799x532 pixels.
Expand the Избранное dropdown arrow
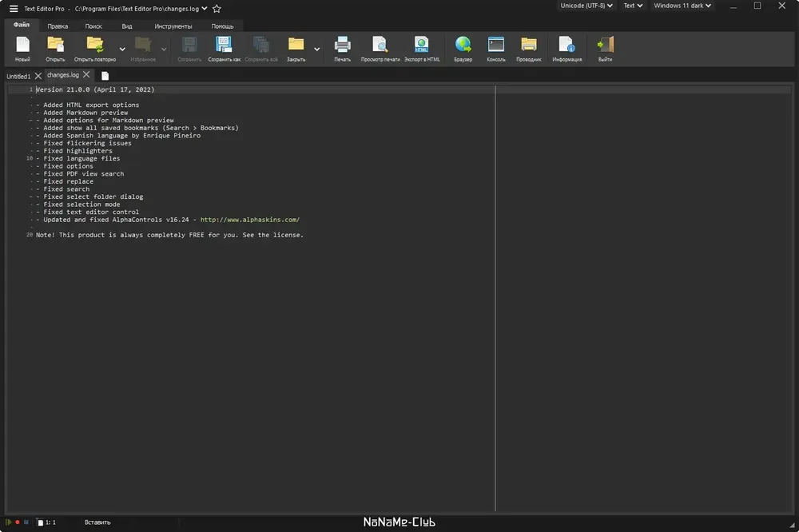pos(164,50)
